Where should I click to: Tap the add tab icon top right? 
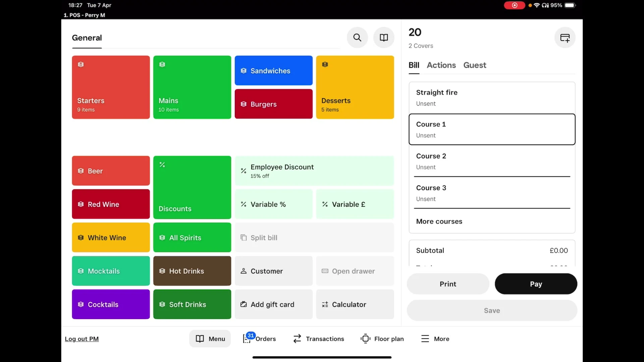565,38
